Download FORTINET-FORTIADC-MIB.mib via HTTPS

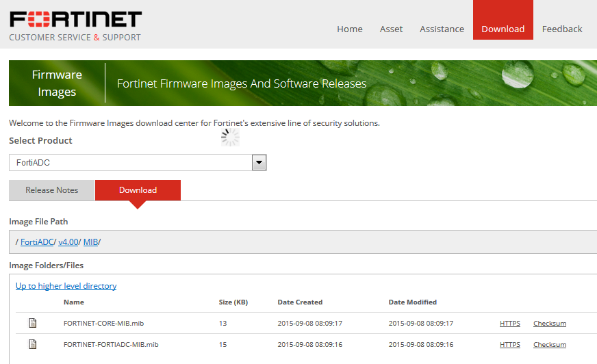(x=510, y=345)
